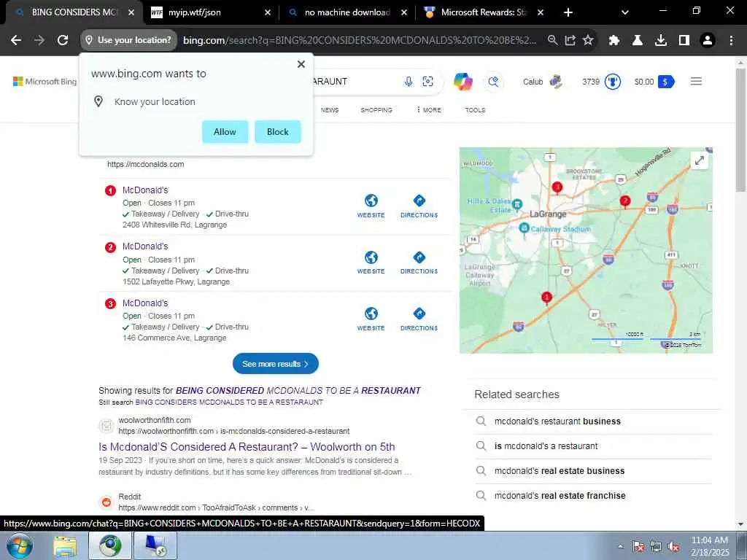Open the extensions puzzle icon
Screen dimensions: 747x560
click(614, 41)
